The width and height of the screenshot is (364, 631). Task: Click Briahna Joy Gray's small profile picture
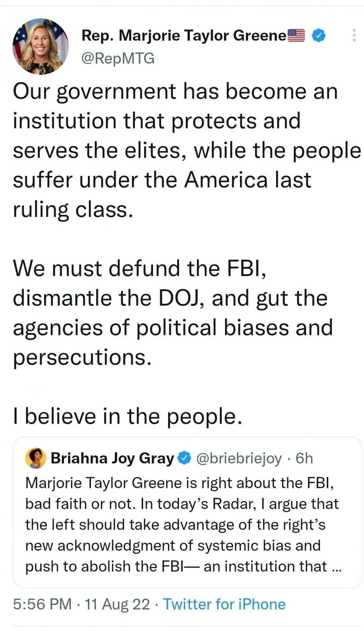[x=36, y=458]
